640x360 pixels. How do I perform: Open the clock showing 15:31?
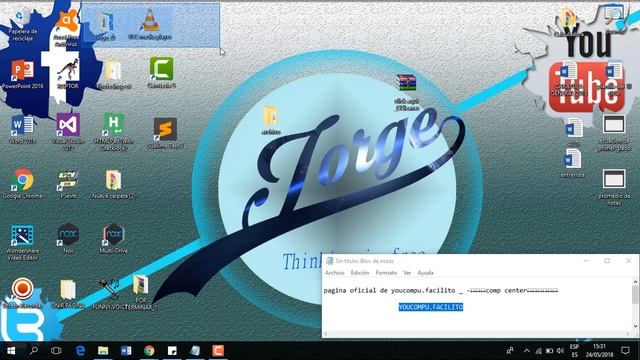599,351
